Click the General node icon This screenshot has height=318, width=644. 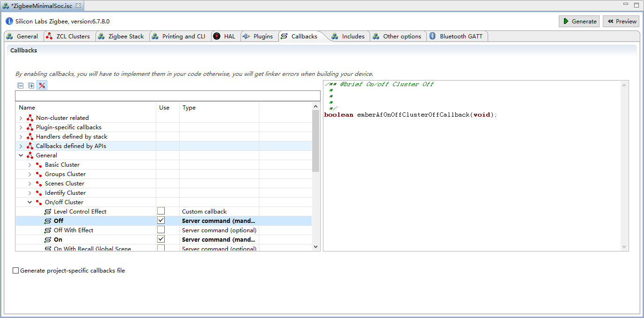tap(30, 155)
